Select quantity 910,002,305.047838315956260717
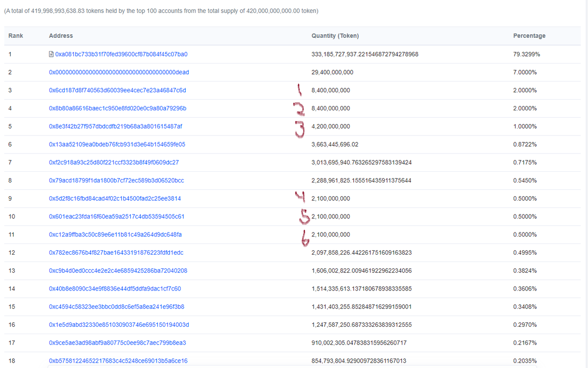Image resolution: width=588 pixels, height=368 pixels. [x=359, y=342]
